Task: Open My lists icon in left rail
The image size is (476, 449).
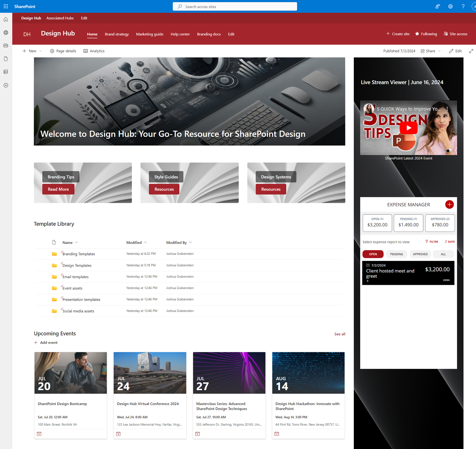Action: pos(6,72)
